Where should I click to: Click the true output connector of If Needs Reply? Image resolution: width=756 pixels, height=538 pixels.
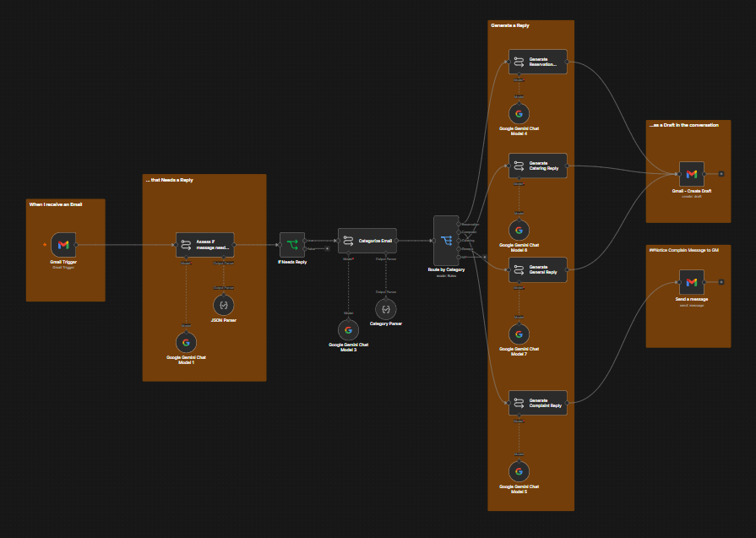305,241
